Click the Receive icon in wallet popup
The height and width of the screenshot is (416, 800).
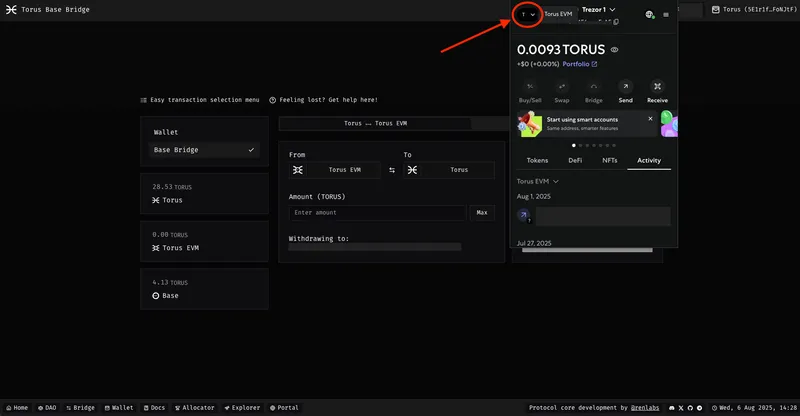click(x=657, y=87)
